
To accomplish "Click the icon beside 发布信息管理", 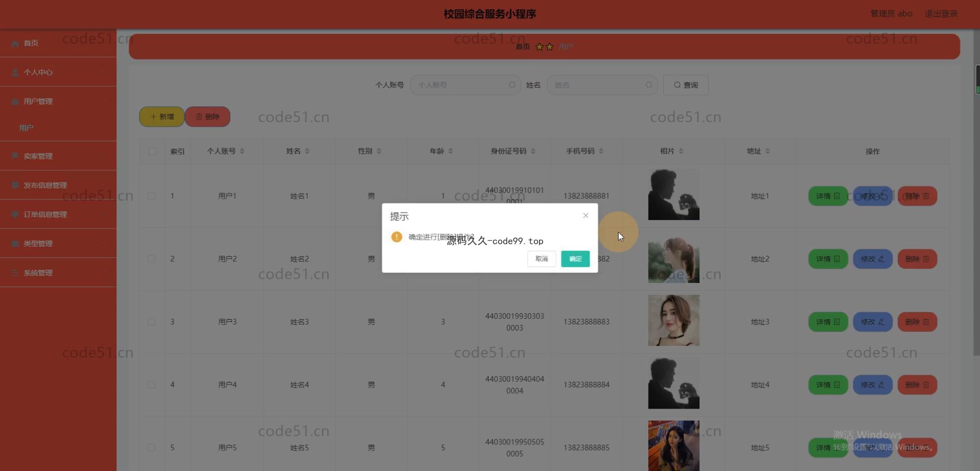I will point(15,185).
